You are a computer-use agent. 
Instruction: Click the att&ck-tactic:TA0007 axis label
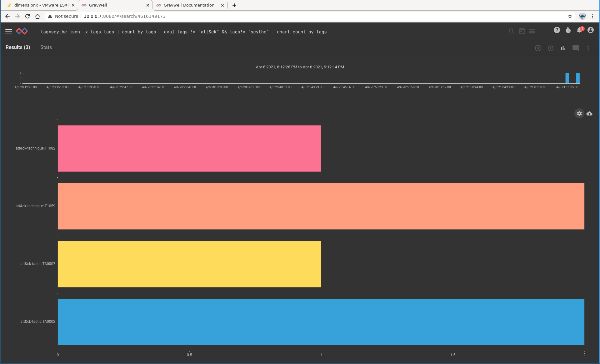tap(38, 264)
